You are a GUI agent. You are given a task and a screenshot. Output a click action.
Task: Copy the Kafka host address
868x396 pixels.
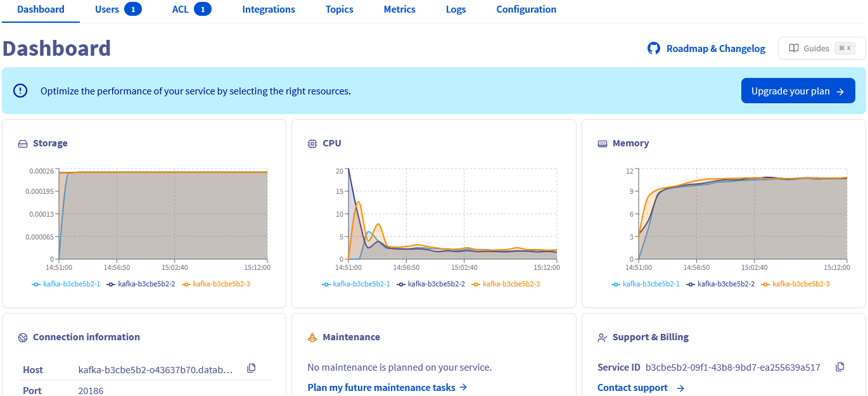click(252, 368)
